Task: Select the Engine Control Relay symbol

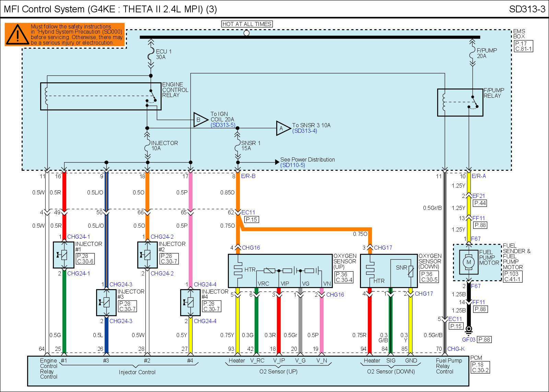Action: pos(101,96)
